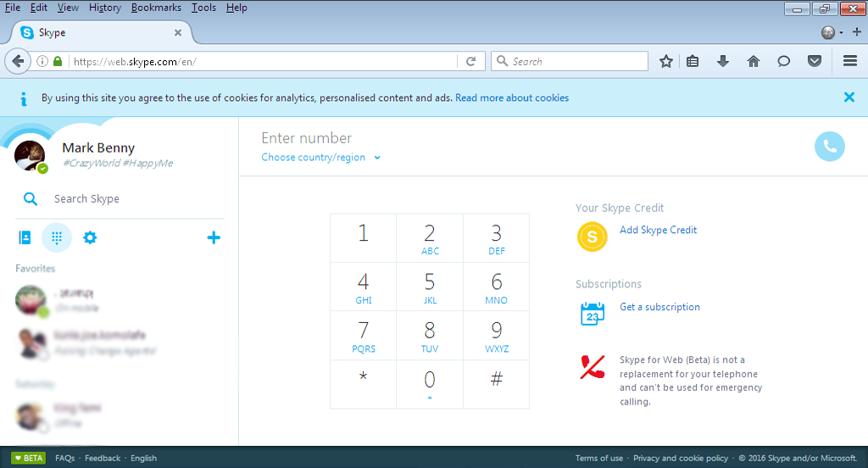The image size is (868, 468).
Task: Dial digit 5 JKL on keypad
Action: click(x=430, y=287)
